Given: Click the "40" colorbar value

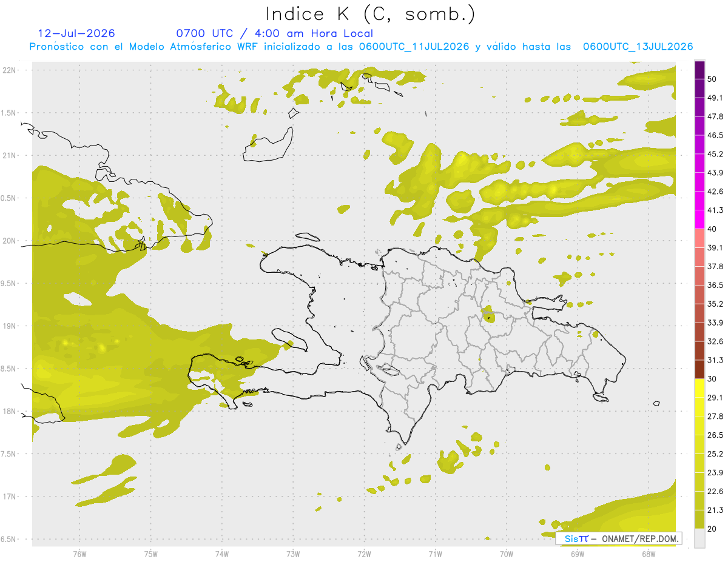Looking at the screenshot, I should [712, 229].
